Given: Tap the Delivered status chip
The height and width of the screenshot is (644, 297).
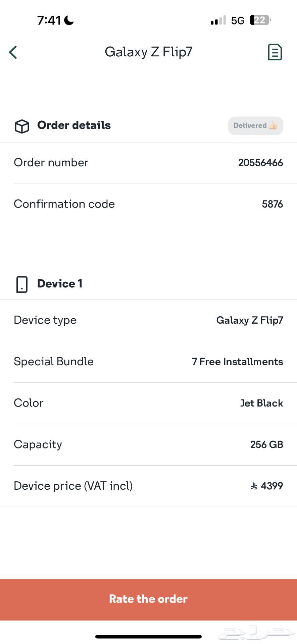Looking at the screenshot, I should pyautogui.click(x=255, y=125).
